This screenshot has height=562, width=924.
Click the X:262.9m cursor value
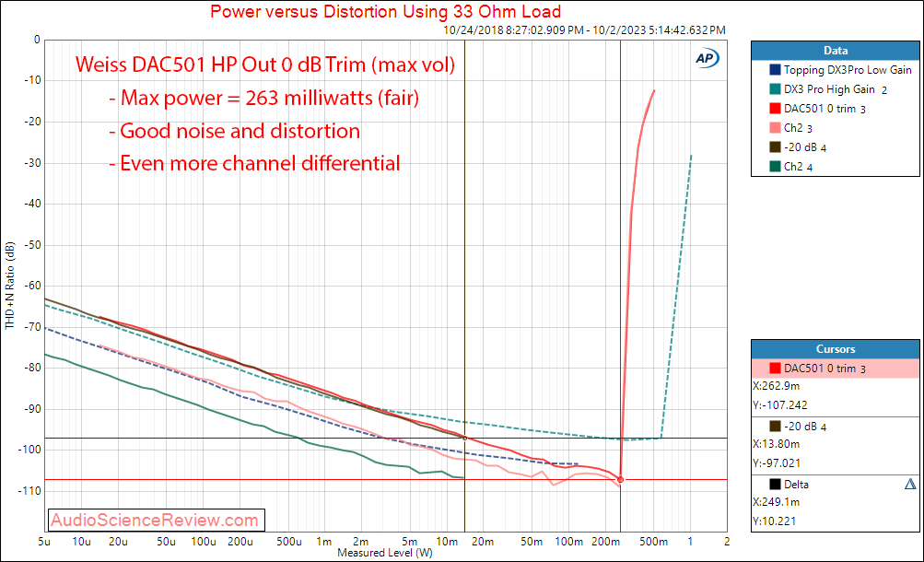point(776,386)
